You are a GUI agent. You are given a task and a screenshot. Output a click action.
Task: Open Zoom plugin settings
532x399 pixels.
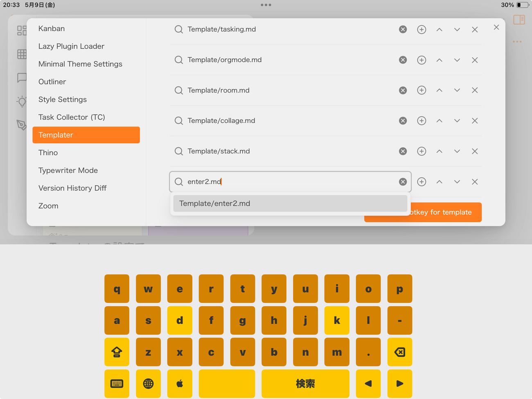pos(86,206)
